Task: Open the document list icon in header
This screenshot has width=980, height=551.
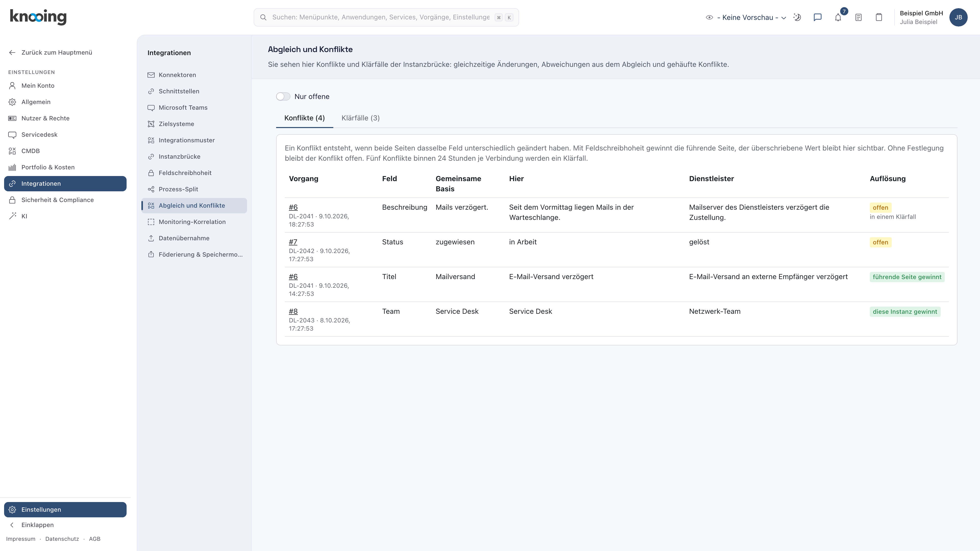Action: click(858, 18)
